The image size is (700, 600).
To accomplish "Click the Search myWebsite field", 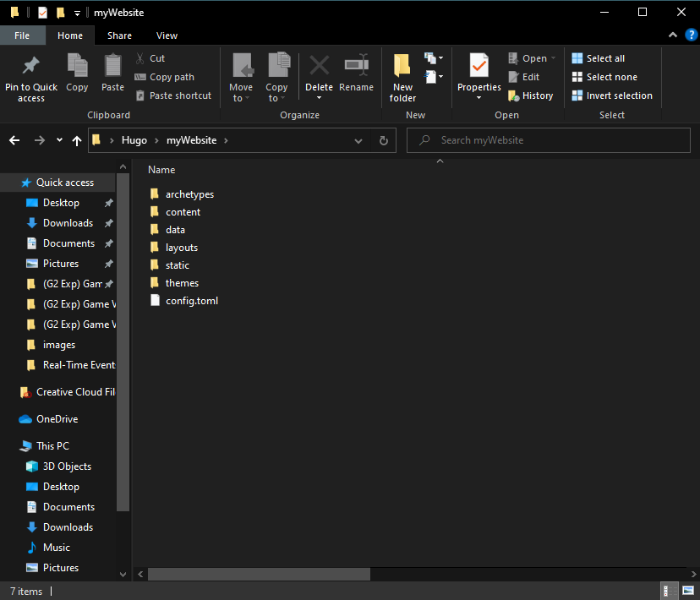I will point(548,140).
